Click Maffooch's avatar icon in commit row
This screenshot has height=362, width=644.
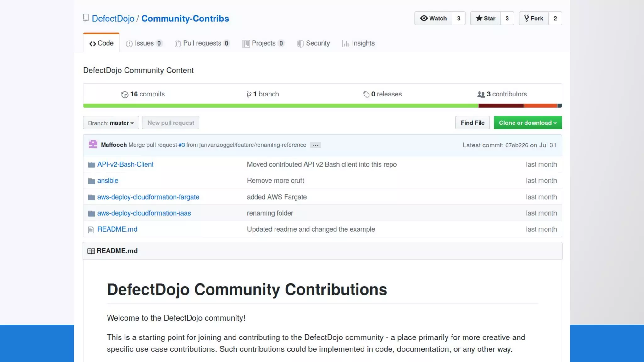coord(93,145)
